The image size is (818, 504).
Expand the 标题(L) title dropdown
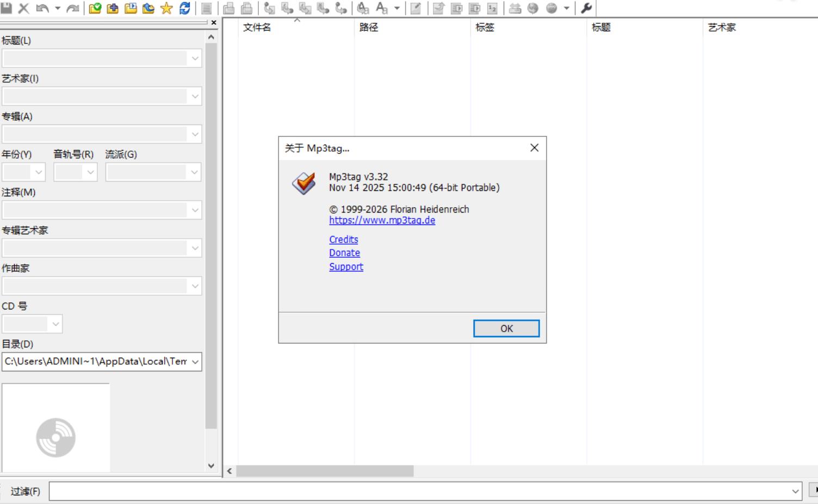click(195, 59)
